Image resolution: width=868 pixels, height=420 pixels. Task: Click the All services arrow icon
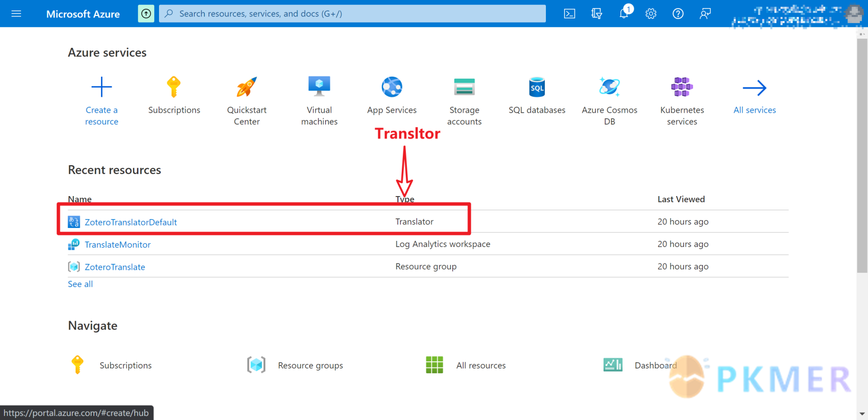[755, 87]
